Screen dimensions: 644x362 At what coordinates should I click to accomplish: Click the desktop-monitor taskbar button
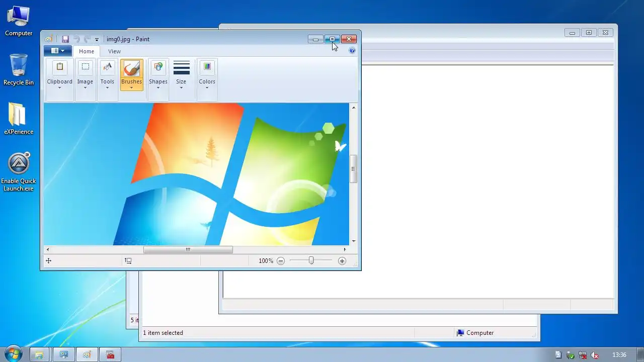64,354
